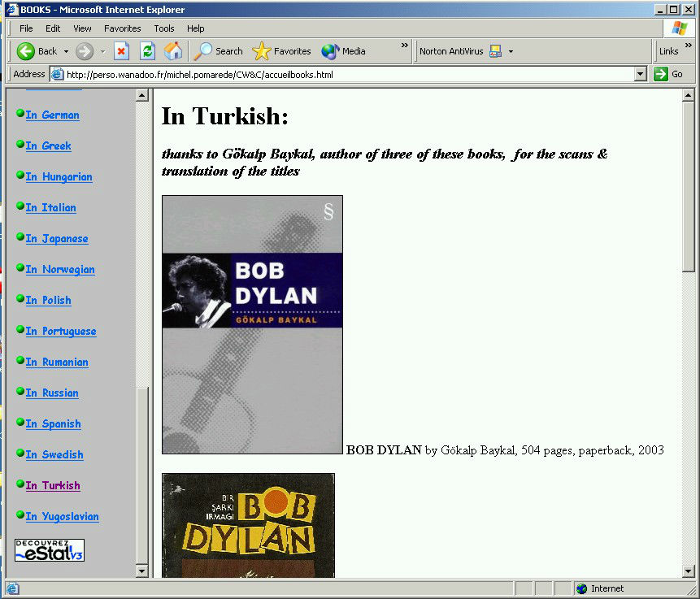Click the main page scroll up arrow

(688, 95)
